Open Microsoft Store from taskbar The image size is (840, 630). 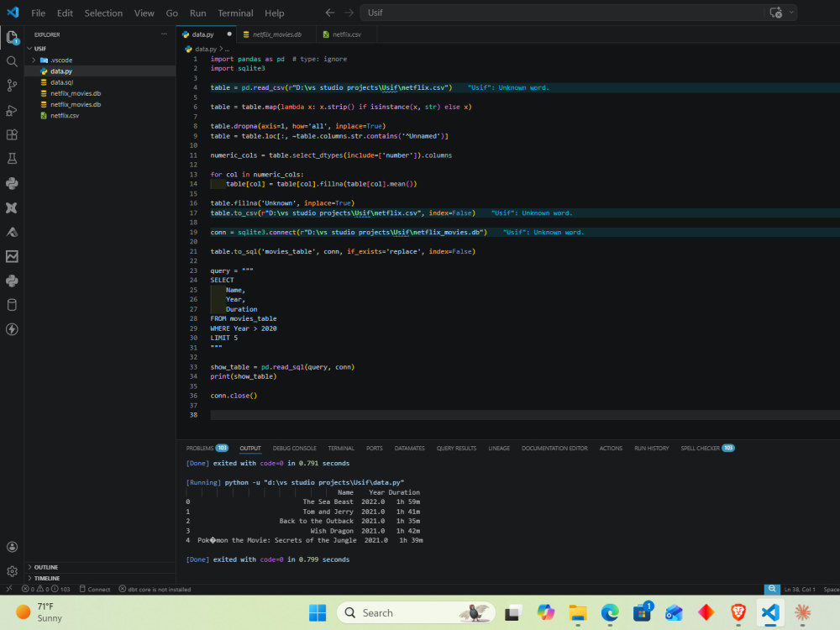(x=642, y=612)
